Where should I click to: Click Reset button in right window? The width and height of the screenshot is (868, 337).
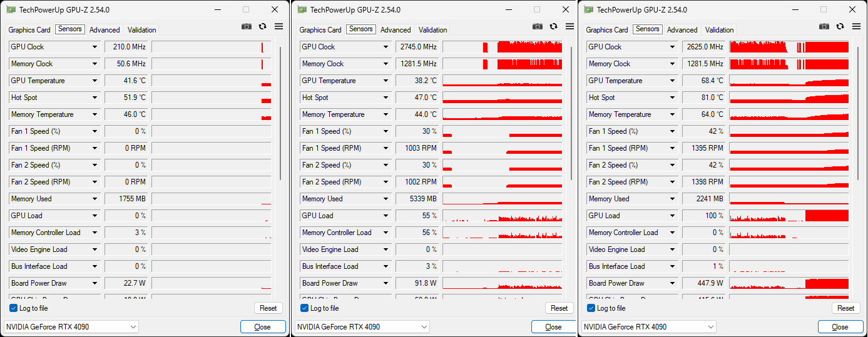(x=846, y=308)
